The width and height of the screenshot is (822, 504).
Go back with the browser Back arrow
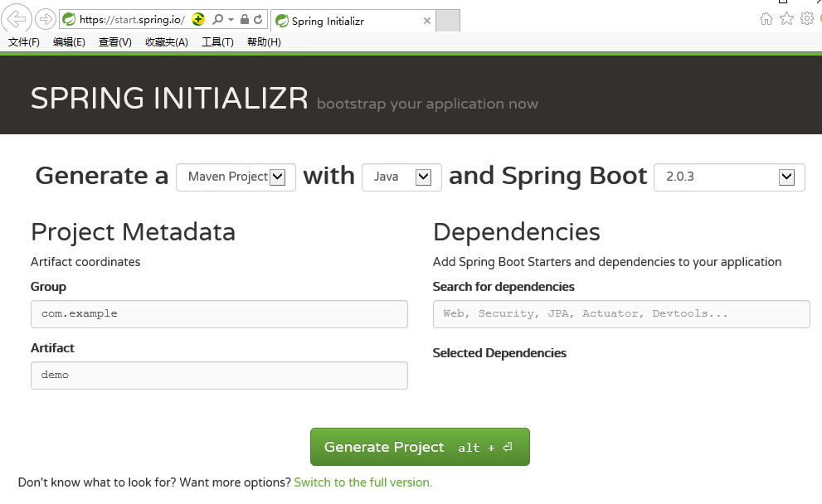(17, 19)
